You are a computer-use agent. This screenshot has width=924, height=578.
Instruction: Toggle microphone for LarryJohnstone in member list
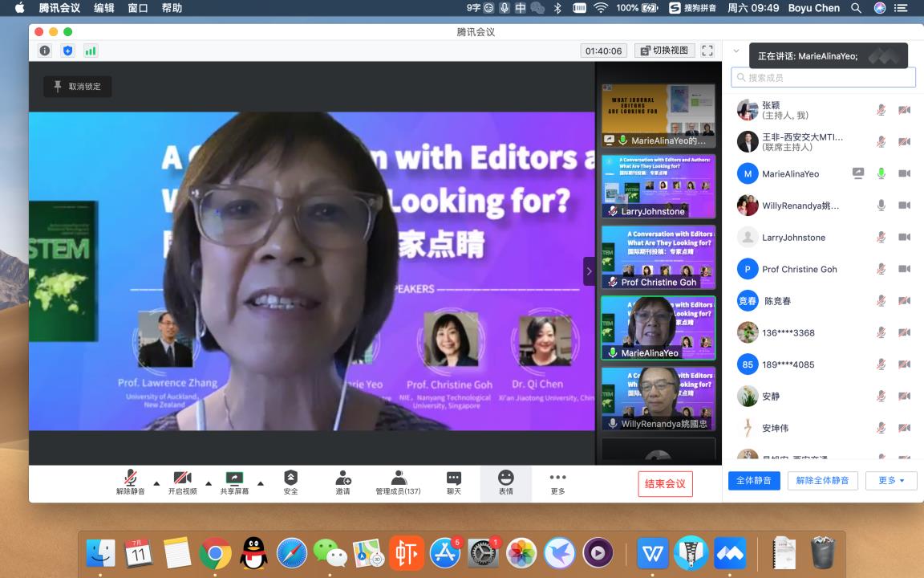[881, 238]
